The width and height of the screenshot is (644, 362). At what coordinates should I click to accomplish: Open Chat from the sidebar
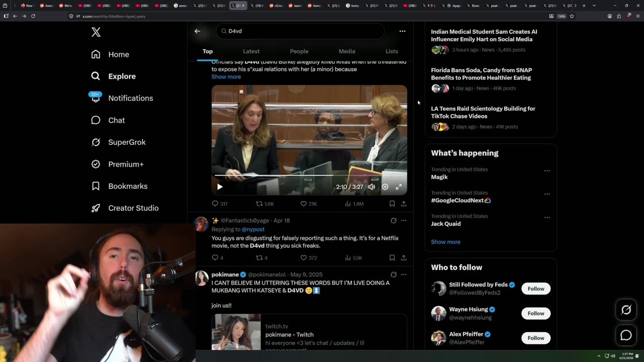[108, 120]
